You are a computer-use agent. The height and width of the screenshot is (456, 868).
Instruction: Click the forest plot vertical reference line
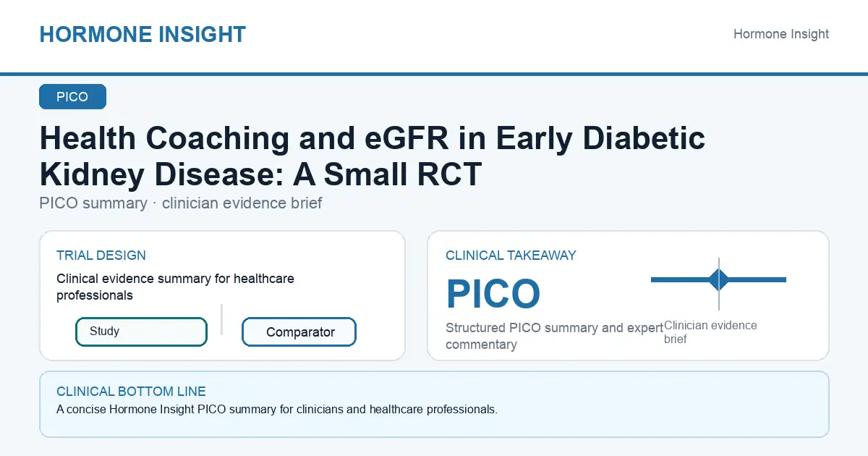[719, 284]
